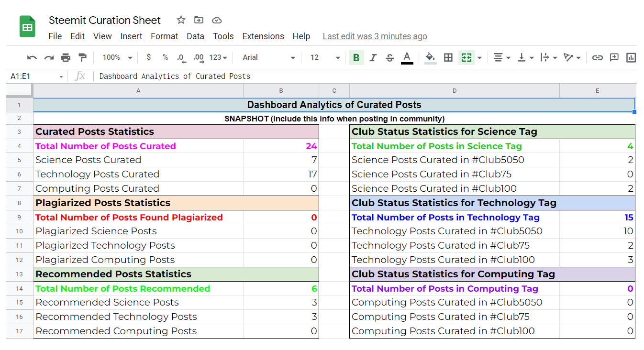Click the insert link icon

point(597,57)
